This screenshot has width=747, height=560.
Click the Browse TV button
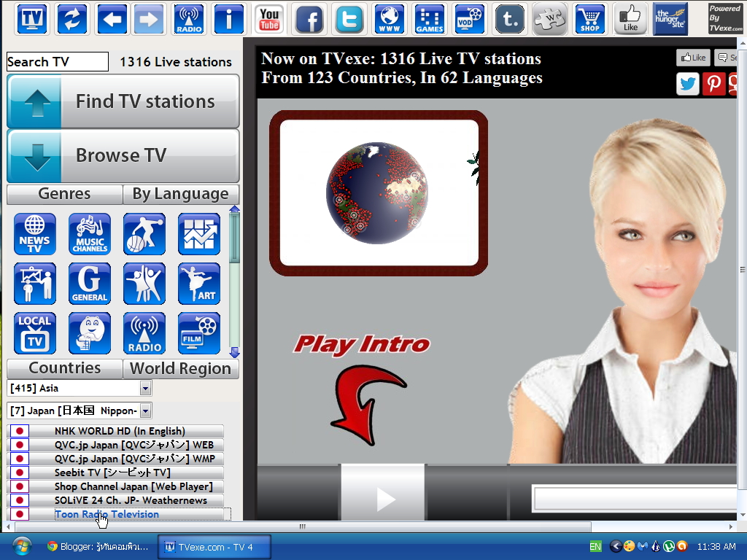point(123,156)
